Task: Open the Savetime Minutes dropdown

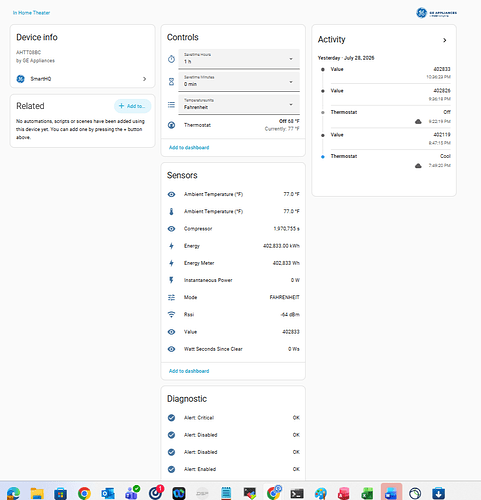Action: click(x=239, y=82)
